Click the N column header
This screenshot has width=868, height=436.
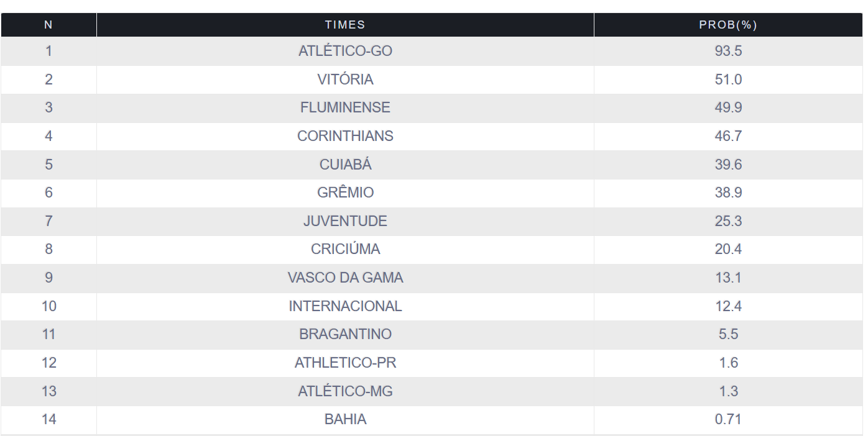[48, 25]
